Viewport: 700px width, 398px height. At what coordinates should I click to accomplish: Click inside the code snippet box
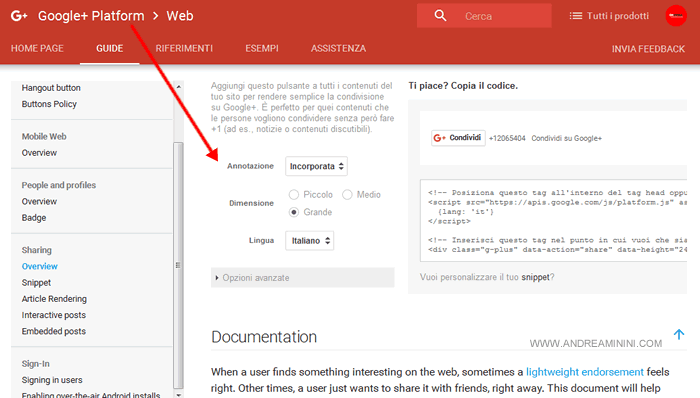click(x=553, y=221)
